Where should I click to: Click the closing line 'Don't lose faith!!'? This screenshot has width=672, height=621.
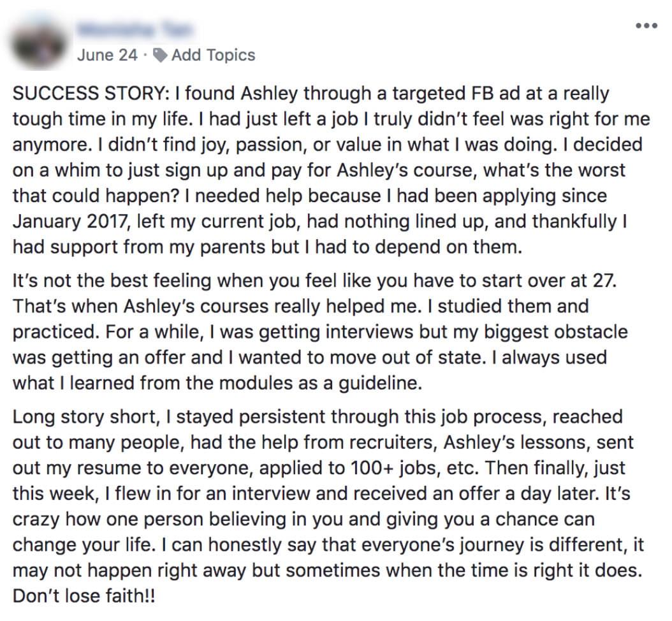point(84,595)
